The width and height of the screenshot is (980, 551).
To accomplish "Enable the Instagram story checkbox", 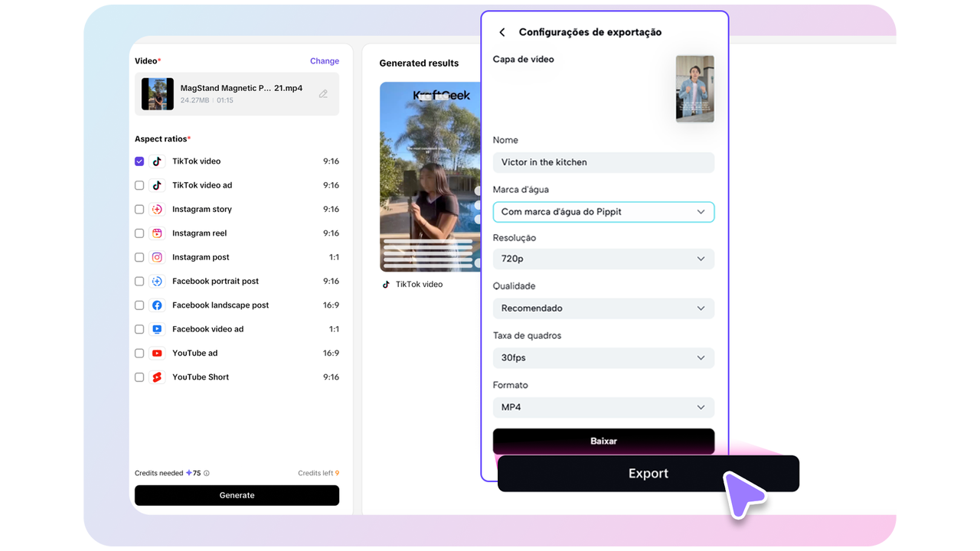I will [x=139, y=209].
